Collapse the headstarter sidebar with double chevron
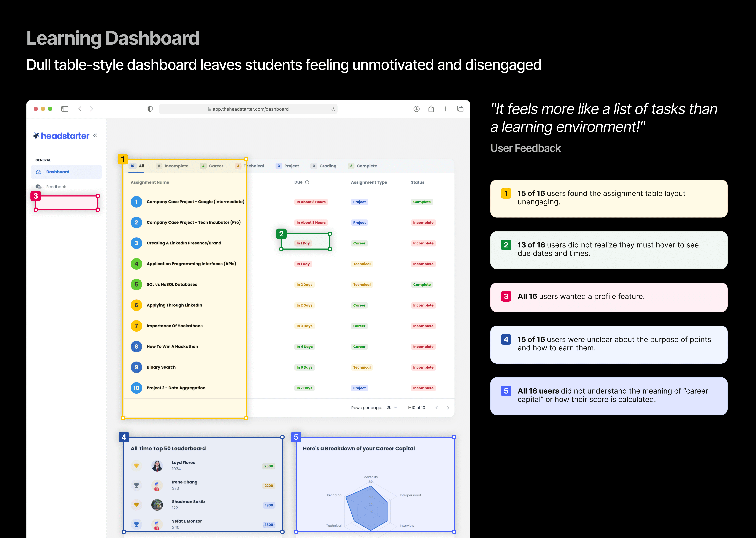756x538 pixels. [x=95, y=135]
